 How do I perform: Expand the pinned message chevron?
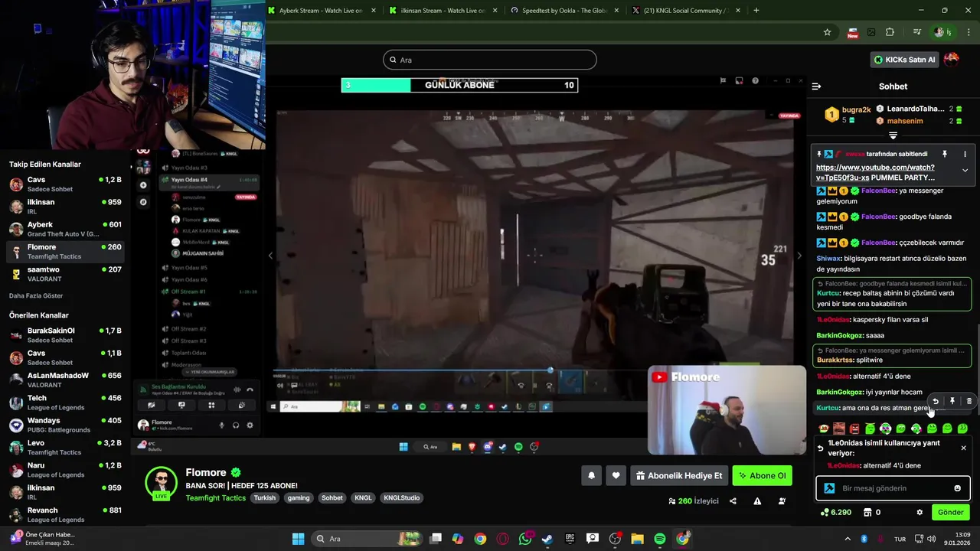pos(965,171)
